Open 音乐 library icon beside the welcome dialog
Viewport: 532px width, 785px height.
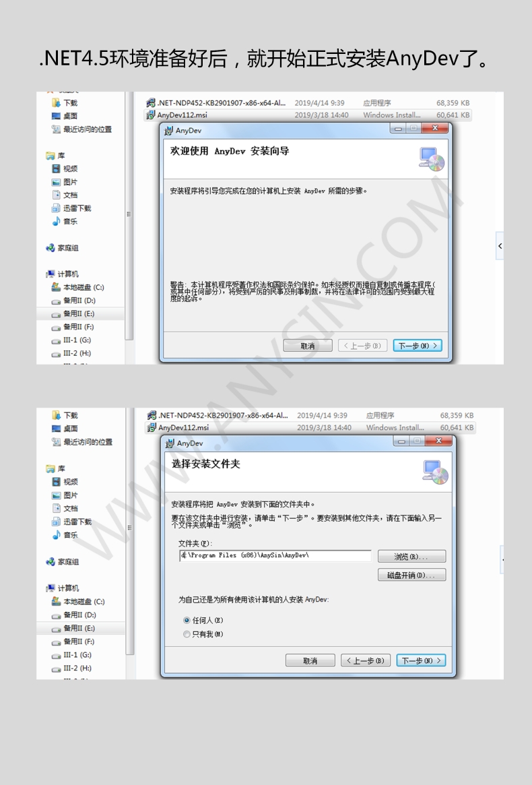[57, 221]
